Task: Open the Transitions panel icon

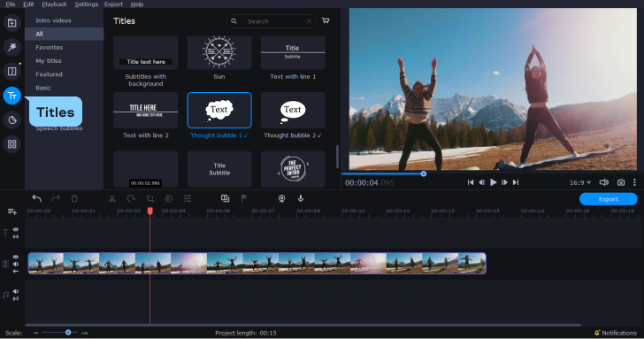Action: [11, 72]
